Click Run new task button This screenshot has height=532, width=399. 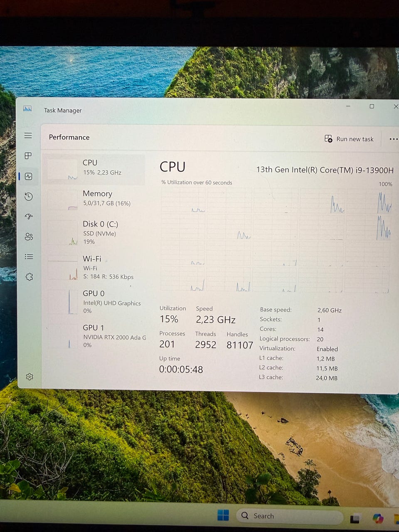click(x=349, y=139)
